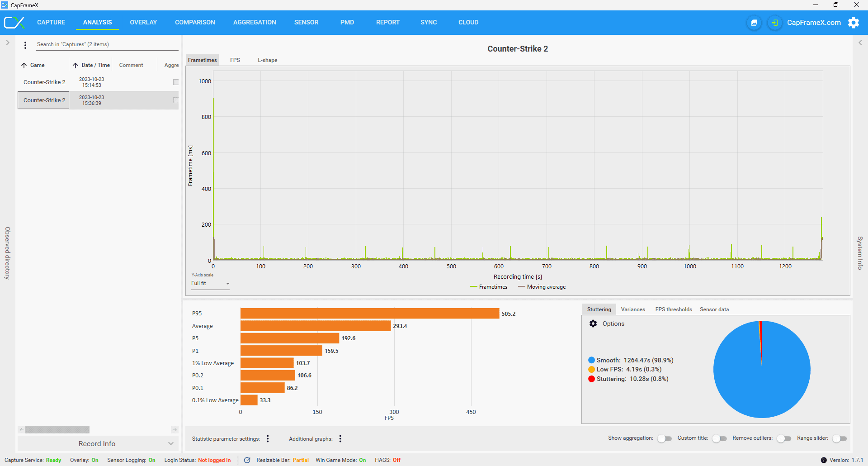Expand the System Info panel arrow
This screenshot has height=466, width=868.
point(860,43)
